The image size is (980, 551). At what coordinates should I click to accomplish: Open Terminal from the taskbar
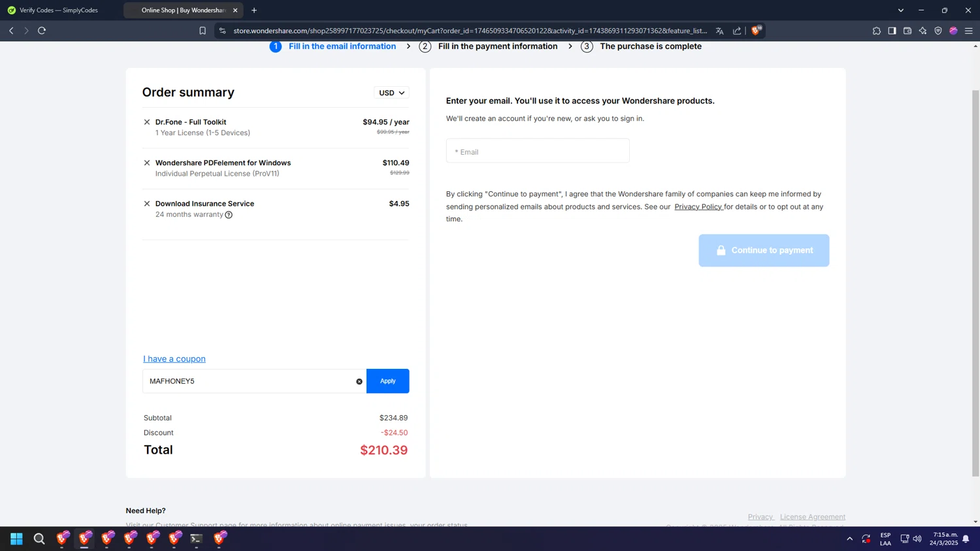click(196, 539)
